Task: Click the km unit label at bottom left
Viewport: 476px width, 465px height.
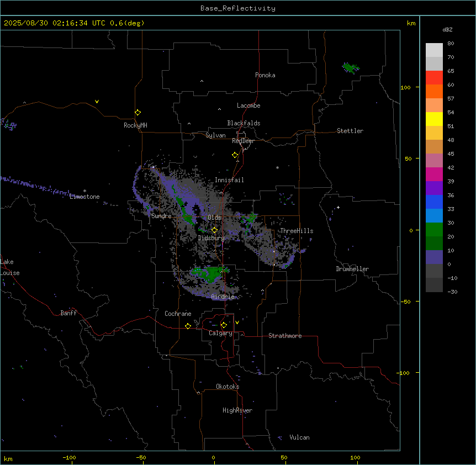Action: point(8,458)
